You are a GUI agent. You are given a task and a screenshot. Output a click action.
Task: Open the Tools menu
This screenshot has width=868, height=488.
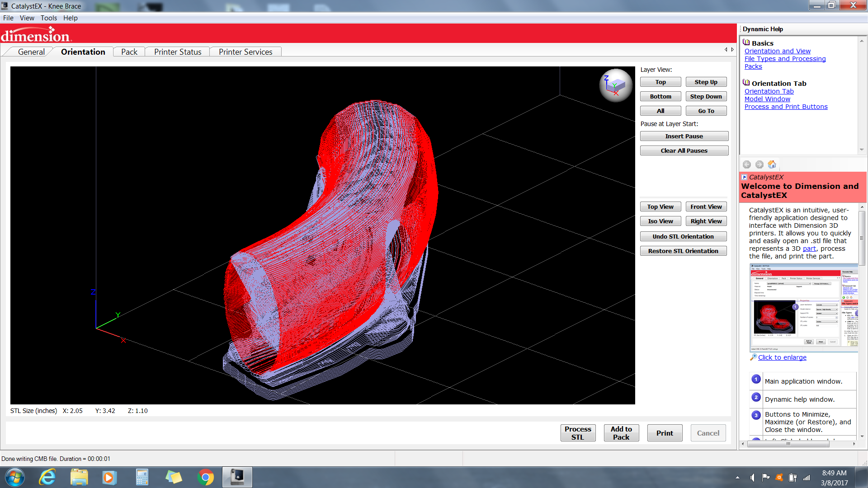(x=49, y=18)
